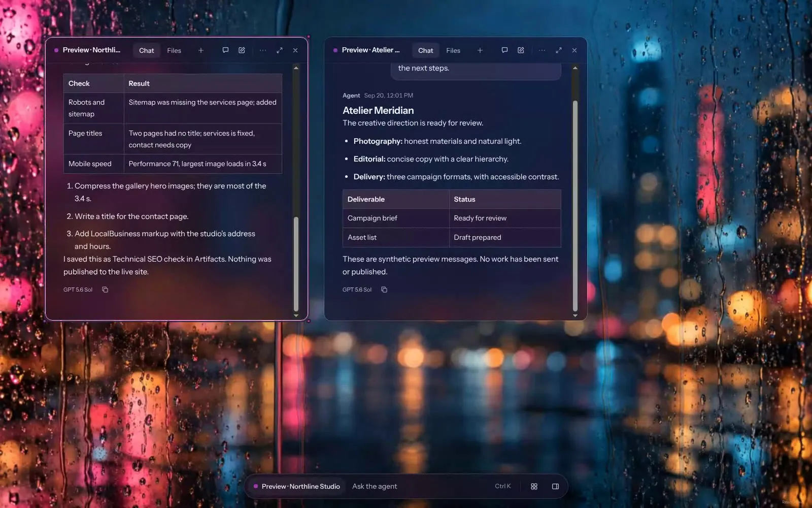Expand the Northline panel to fullscreen

(280, 50)
